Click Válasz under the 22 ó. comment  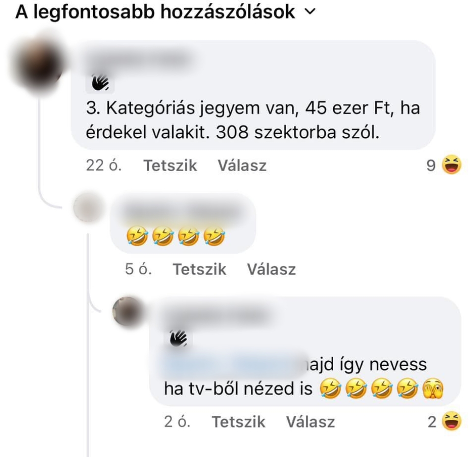point(242,166)
